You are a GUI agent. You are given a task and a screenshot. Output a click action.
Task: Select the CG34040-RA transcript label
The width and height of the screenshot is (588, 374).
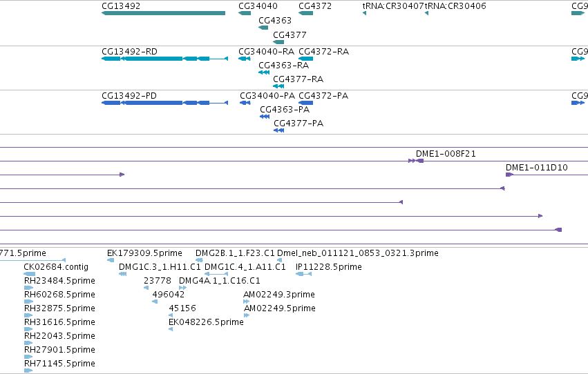(x=266, y=51)
